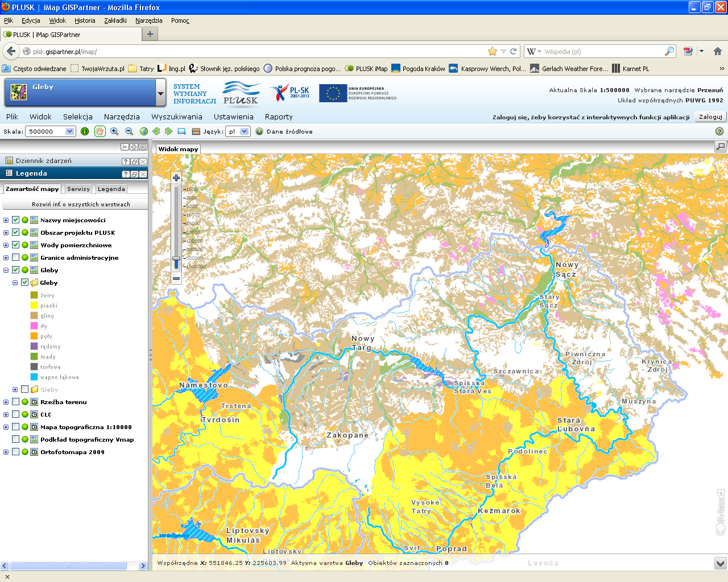This screenshot has width=728, height=582.
Task: Click the green info identify tool
Action: coord(85,131)
